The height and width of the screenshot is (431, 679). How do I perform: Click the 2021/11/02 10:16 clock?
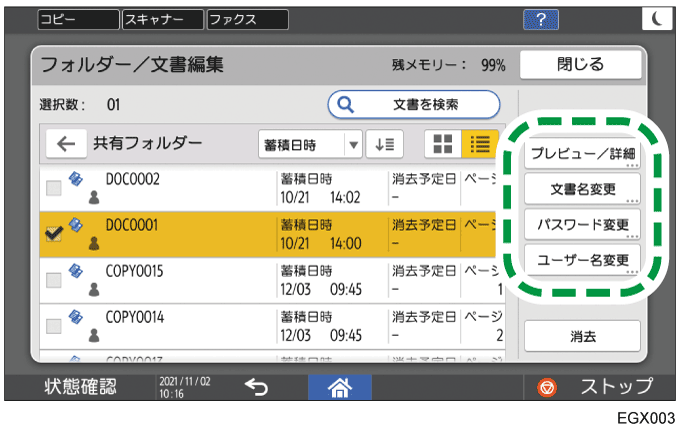click(185, 387)
